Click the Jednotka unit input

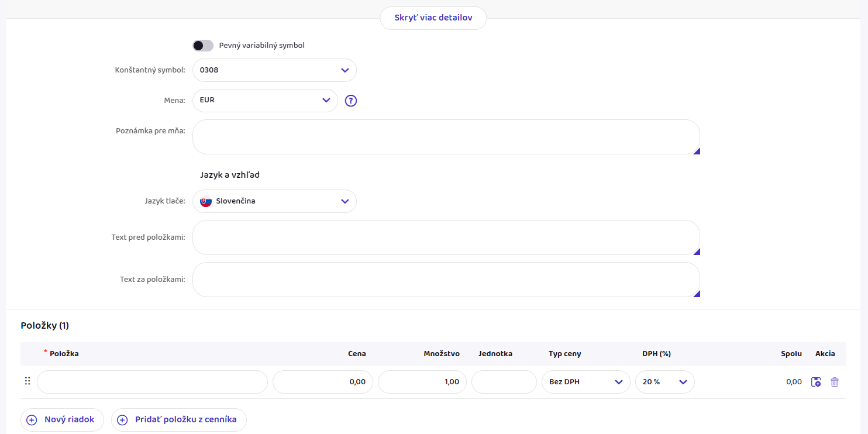click(504, 382)
